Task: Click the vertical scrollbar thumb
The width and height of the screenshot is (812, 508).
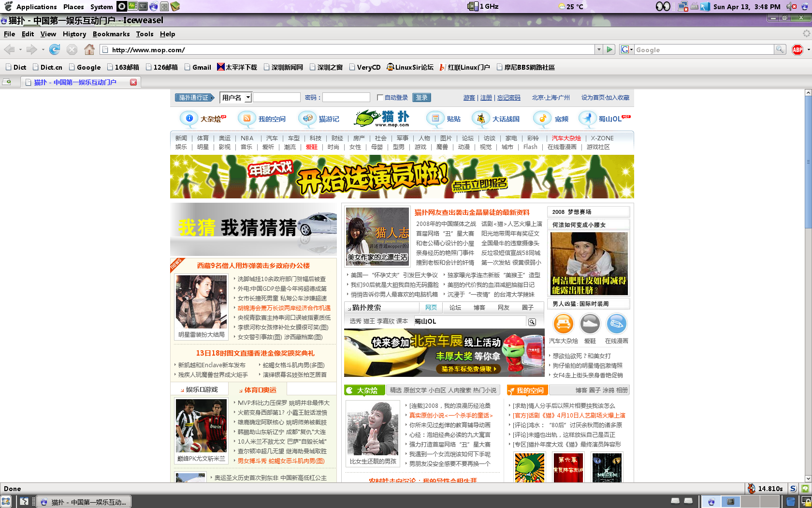Action: click(808, 162)
